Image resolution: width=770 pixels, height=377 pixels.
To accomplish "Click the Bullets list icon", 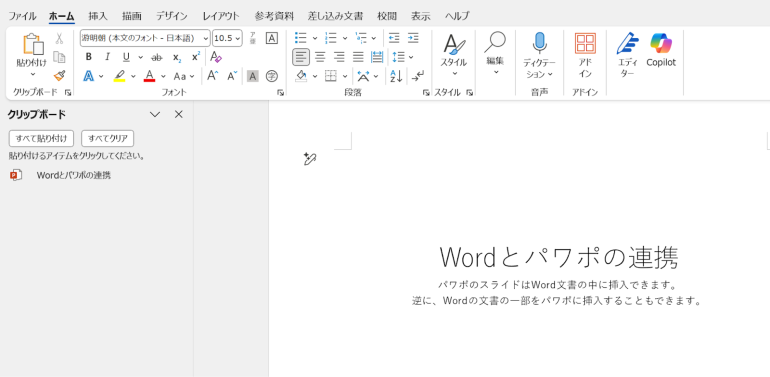I will [301, 38].
